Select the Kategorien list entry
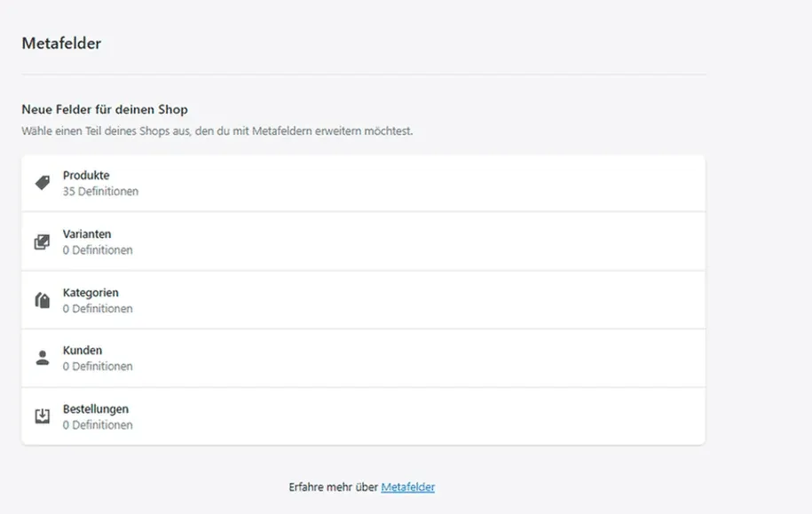812x514 pixels. click(91, 293)
